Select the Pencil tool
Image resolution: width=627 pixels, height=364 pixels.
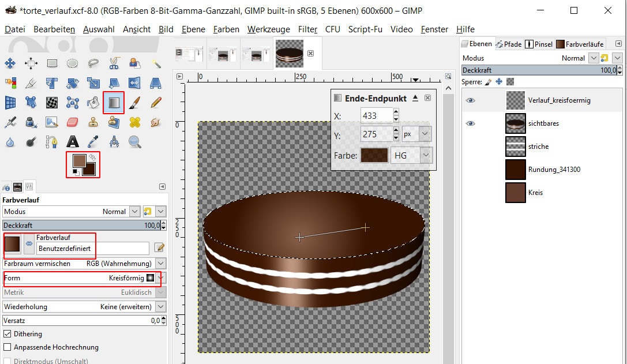click(x=155, y=103)
